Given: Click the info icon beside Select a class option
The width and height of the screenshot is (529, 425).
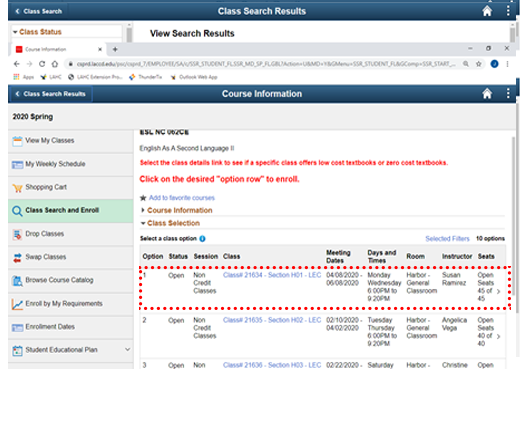Looking at the screenshot, I should point(202,239).
